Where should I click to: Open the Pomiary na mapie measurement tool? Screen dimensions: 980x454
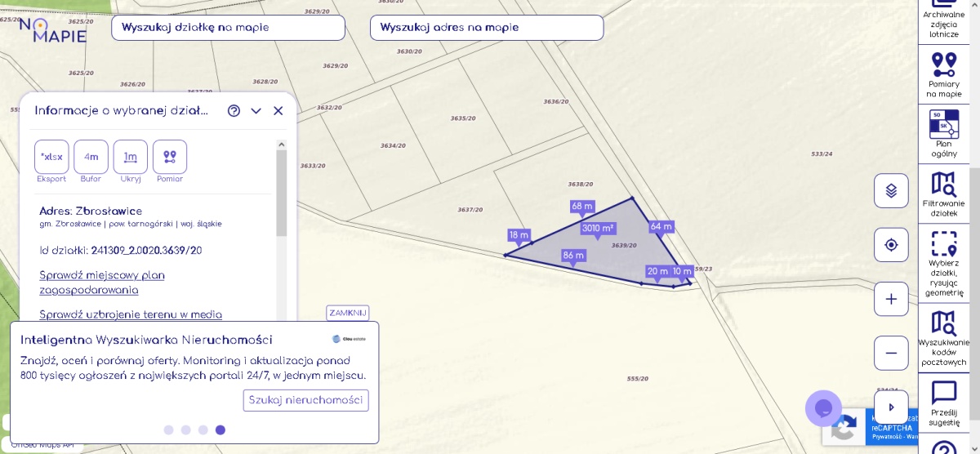943,73
